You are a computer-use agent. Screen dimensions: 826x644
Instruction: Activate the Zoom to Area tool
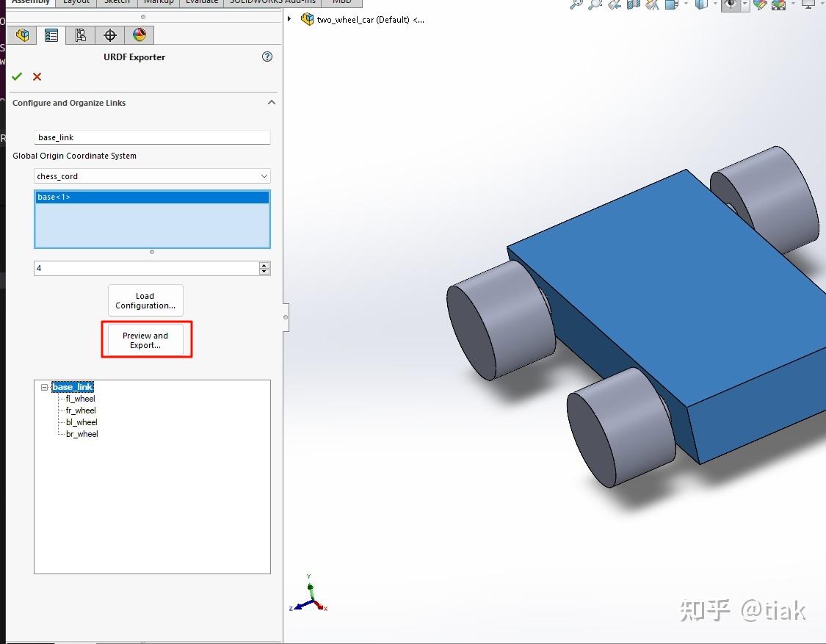point(595,5)
